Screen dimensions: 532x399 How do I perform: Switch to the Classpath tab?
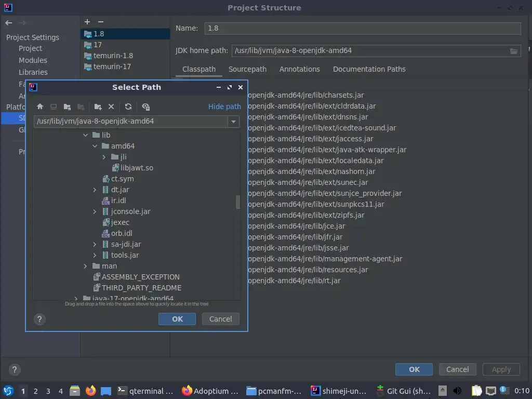199,69
